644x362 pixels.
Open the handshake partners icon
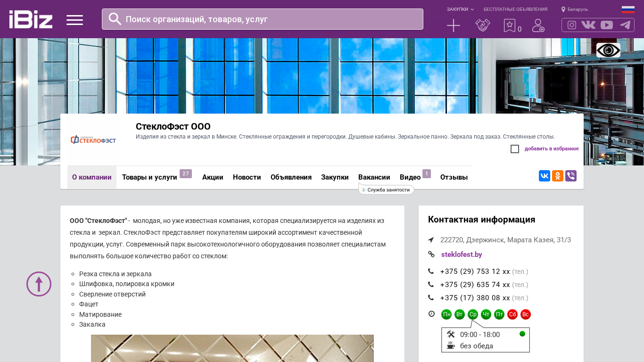pyautogui.click(x=483, y=25)
